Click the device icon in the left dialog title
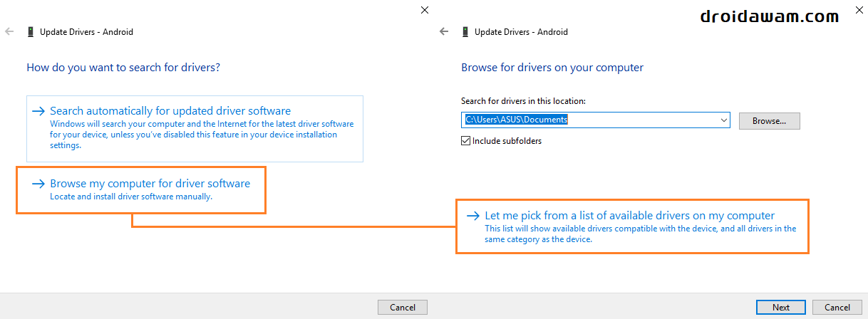The width and height of the screenshot is (868, 319). tap(30, 32)
